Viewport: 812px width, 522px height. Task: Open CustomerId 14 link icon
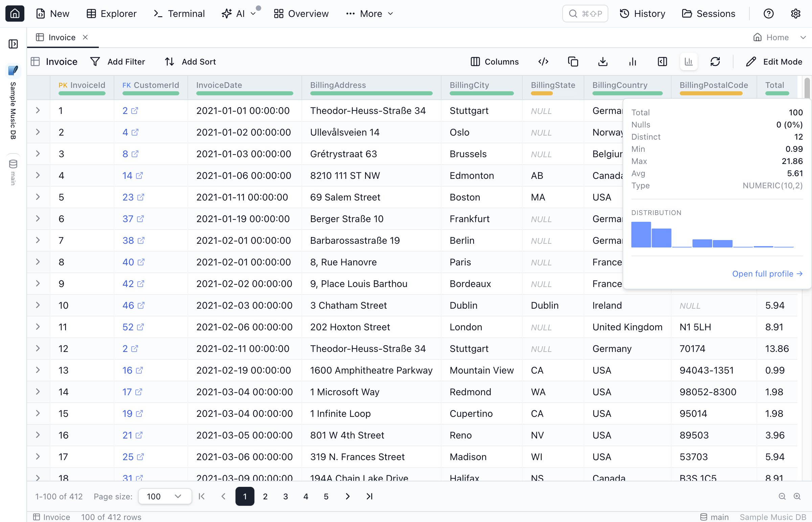(x=139, y=175)
